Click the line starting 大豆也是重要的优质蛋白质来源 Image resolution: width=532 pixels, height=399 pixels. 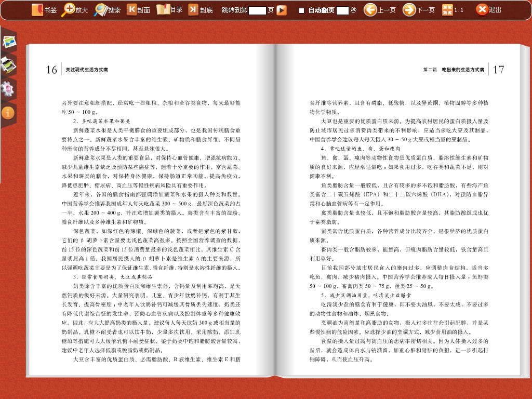tap(405, 121)
